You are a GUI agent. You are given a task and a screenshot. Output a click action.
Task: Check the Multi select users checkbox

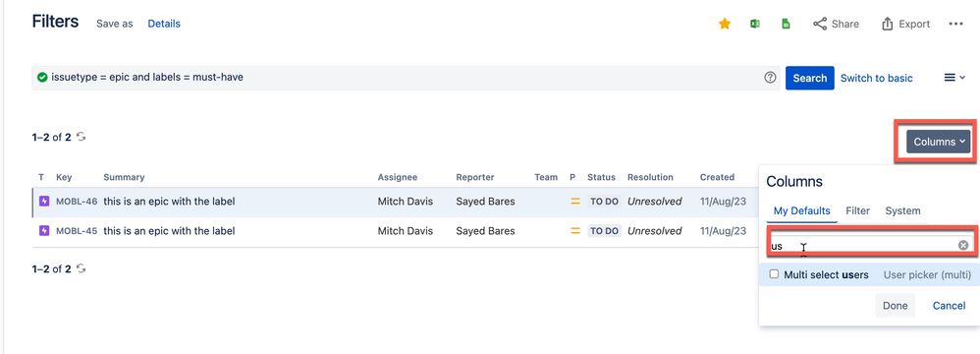(774, 274)
